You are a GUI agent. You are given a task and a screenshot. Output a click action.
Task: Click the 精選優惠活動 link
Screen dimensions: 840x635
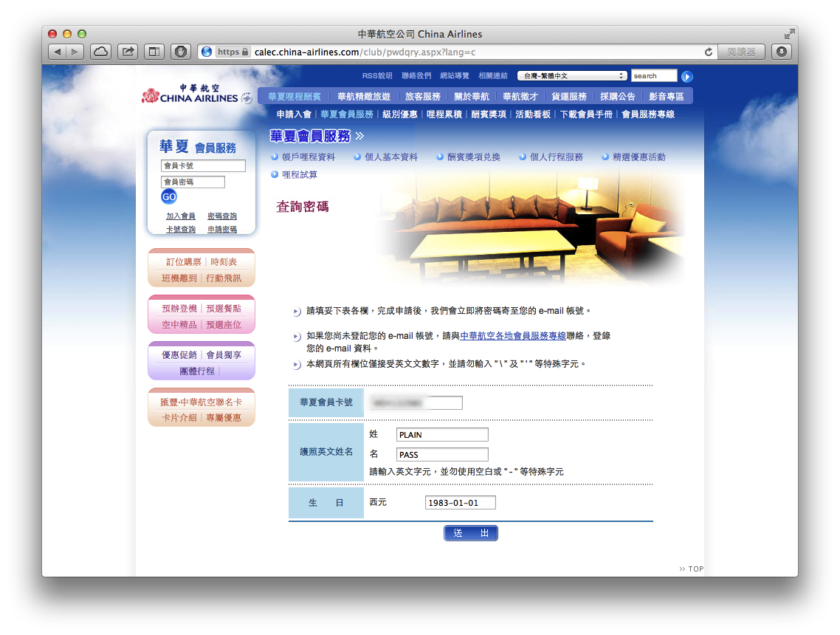pos(638,157)
